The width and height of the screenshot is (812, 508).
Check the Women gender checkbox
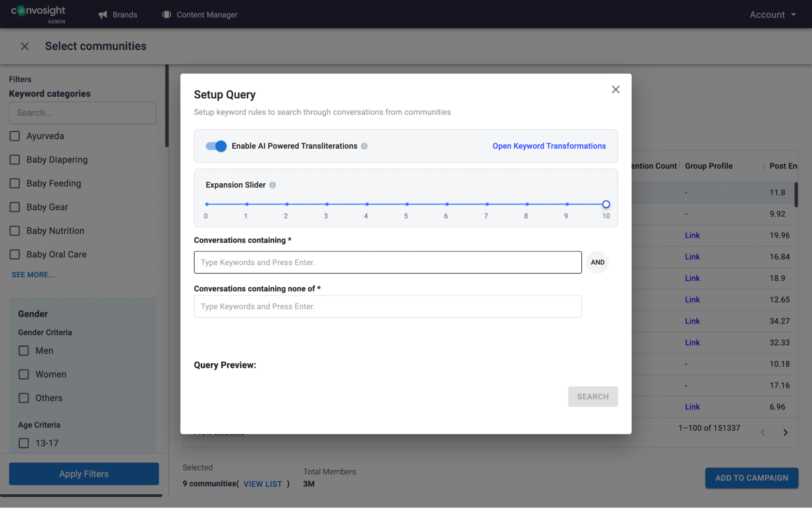[x=24, y=374]
